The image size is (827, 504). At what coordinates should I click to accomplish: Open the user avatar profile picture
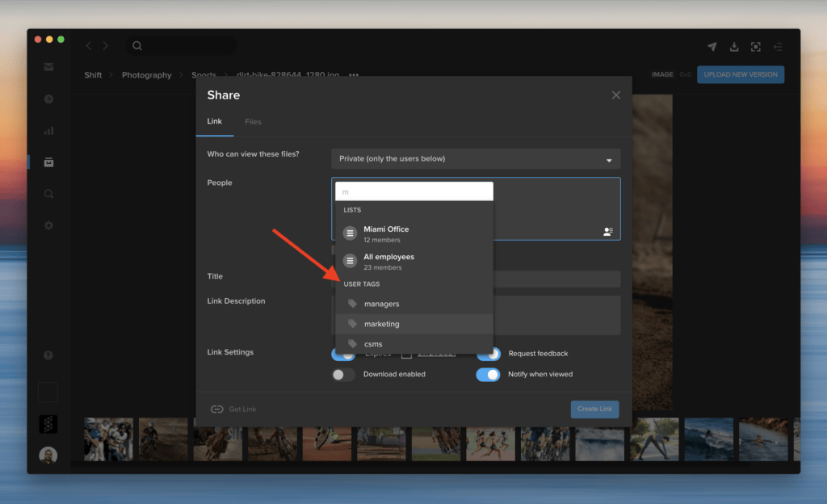(x=48, y=455)
